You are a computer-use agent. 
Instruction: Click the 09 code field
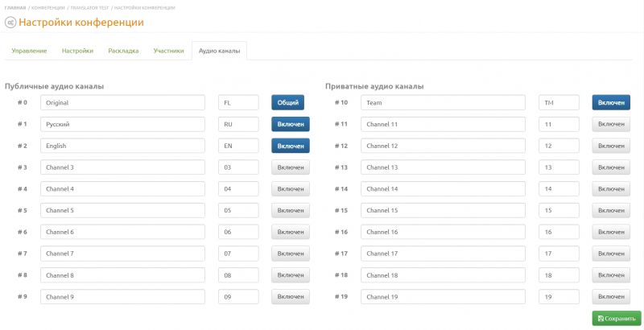tap(238, 297)
